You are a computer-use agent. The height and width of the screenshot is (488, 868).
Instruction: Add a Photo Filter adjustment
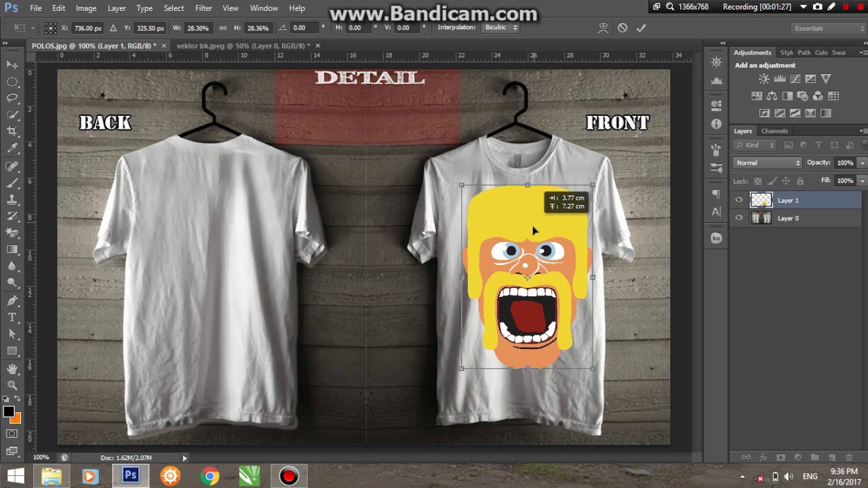point(803,96)
